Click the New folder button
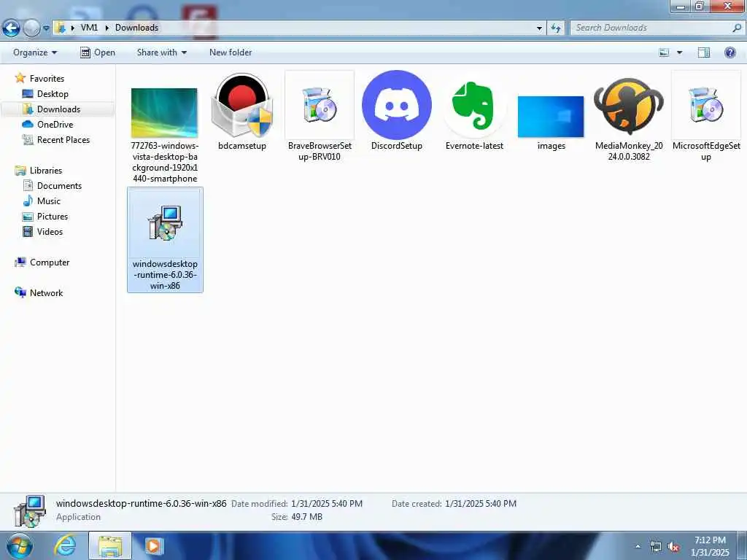The height and width of the screenshot is (560, 747). click(231, 52)
